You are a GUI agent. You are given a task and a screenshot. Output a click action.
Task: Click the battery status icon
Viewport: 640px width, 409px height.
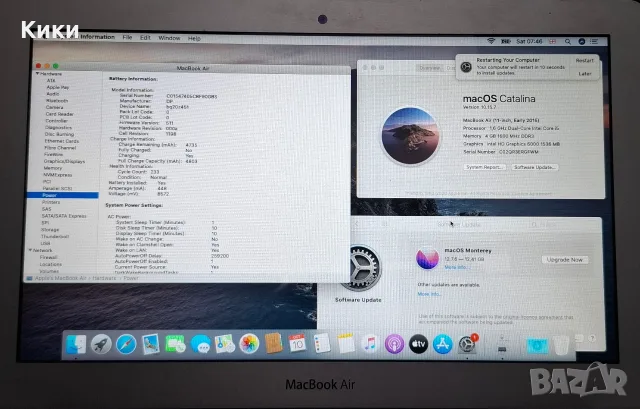click(x=506, y=41)
